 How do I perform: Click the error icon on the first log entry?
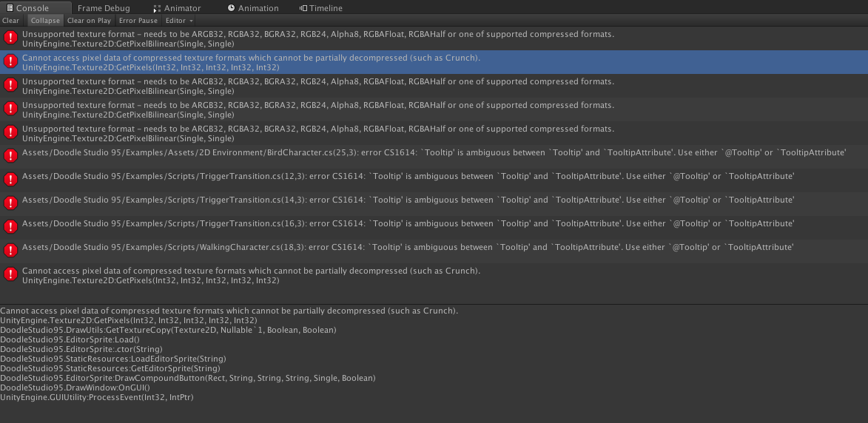click(x=10, y=38)
